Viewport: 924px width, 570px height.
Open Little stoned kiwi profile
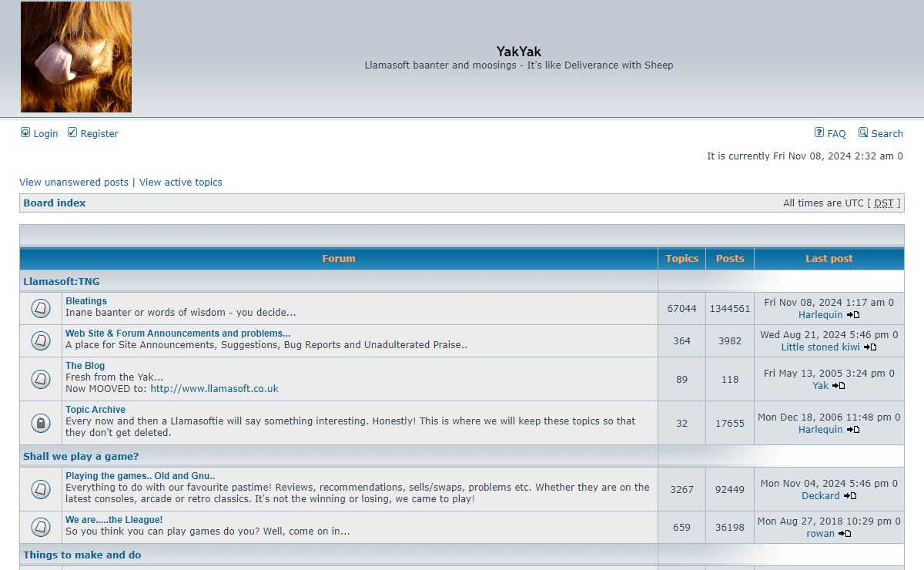[x=821, y=347]
